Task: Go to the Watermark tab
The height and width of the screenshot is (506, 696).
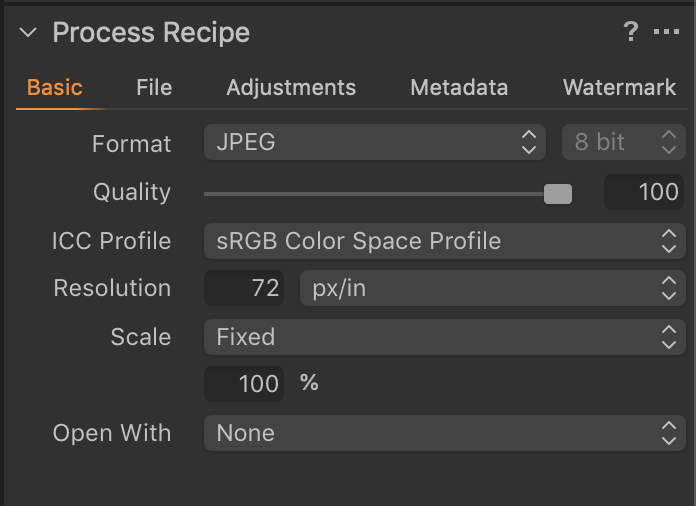Action: coord(619,87)
